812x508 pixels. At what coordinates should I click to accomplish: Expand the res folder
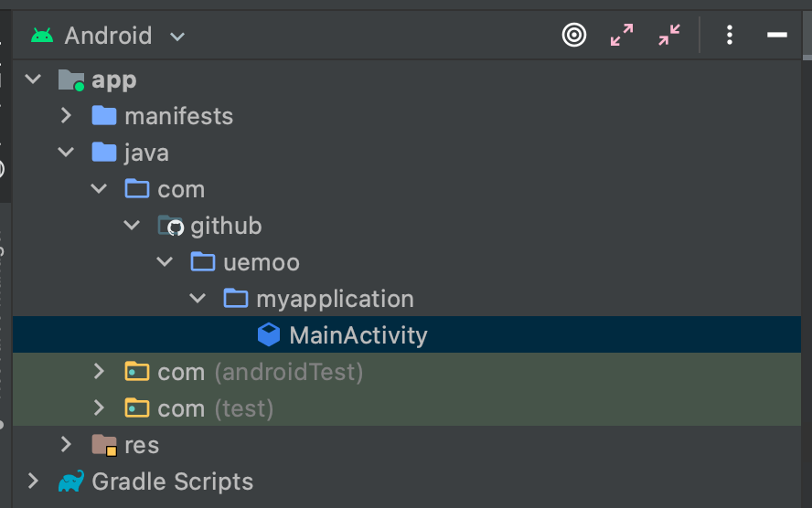click(66, 444)
